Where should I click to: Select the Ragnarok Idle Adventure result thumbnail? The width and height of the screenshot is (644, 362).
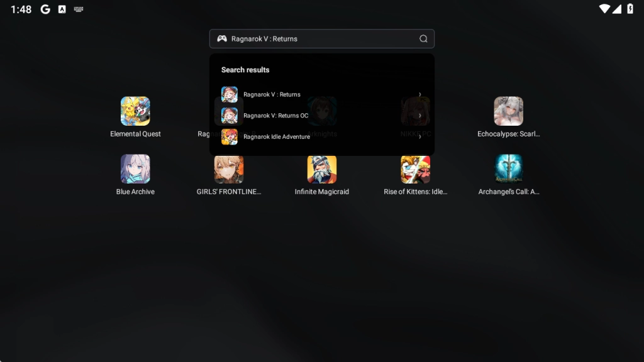tap(229, 137)
